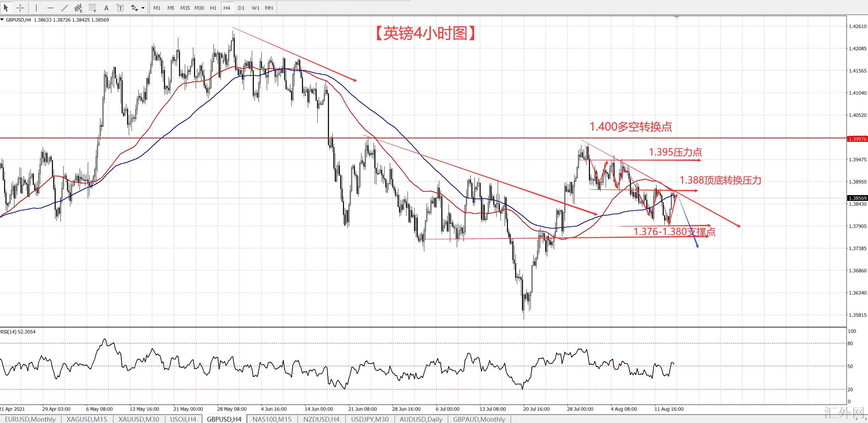Screen dimensions: 868x423
Task: Select the text A tool
Action: click(x=106, y=8)
